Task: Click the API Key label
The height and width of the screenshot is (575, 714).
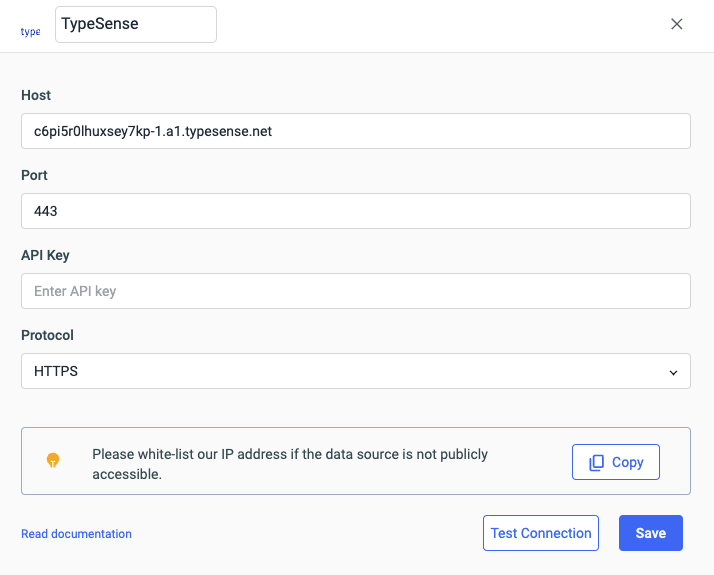Action: point(46,255)
